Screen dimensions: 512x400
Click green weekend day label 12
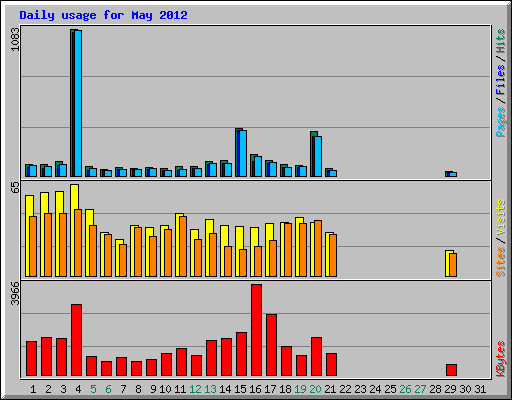pyautogui.click(x=195, y=389)
